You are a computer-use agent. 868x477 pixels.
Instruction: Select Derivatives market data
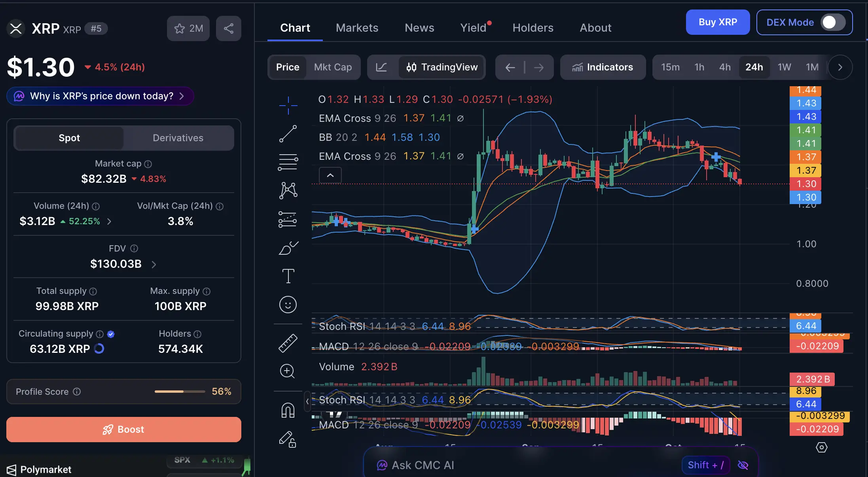click(178, 138)
